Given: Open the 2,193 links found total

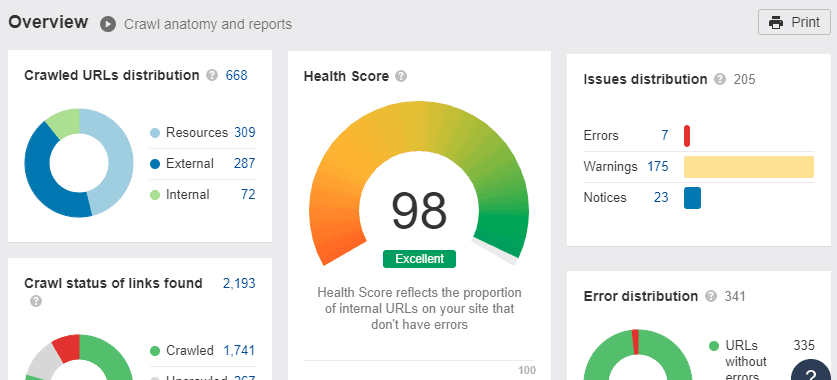Looking at the screenshot, I should coord(239,283).
